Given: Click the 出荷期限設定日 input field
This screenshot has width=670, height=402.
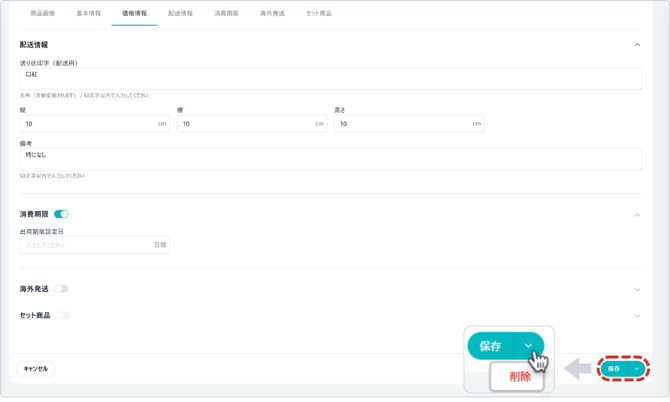Looking at the screenshot, I should coord(85,245).
